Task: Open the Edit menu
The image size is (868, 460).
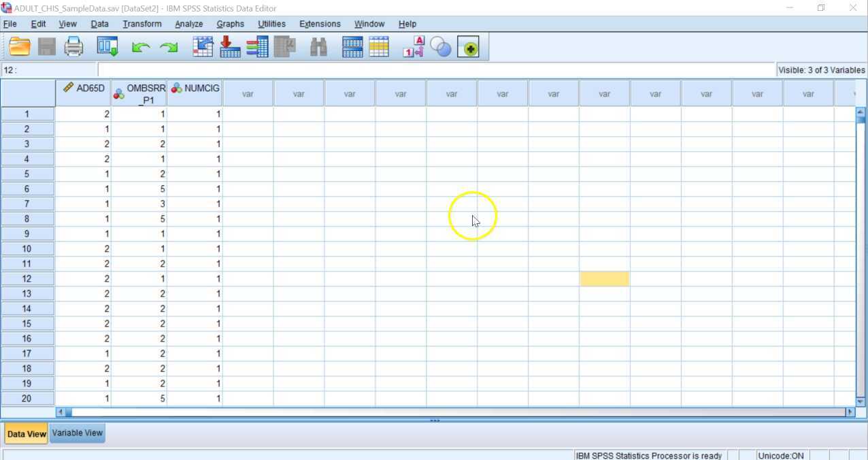Action: tap(38, 24)
